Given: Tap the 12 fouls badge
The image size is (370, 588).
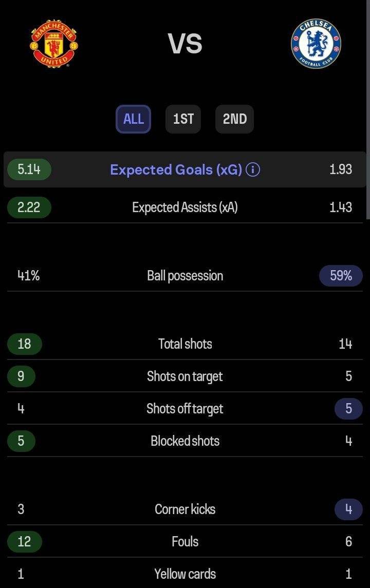Looking at the screenshot, I should click(x=24, y=541).
